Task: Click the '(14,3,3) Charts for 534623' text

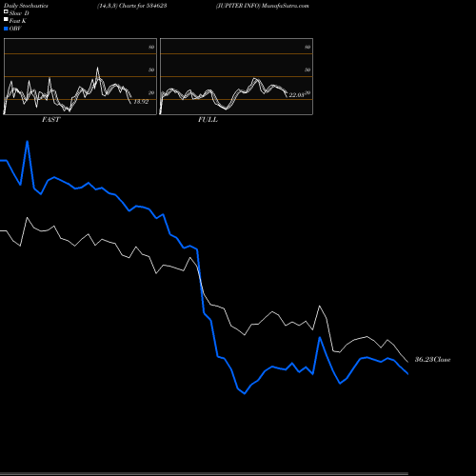Action: click(132, 6)
